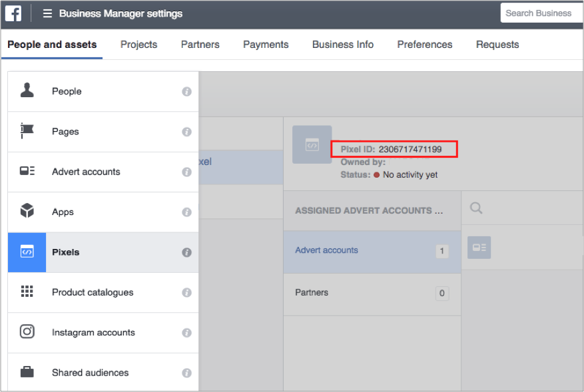
Task: Click the Pixel ID number 2306717471199
Action: tap(410, 149)
